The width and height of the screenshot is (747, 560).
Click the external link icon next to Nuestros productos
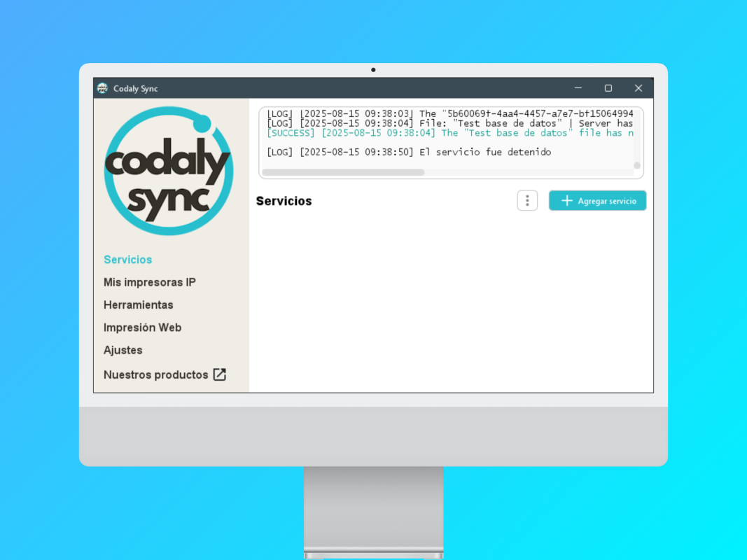click(219, 374)
